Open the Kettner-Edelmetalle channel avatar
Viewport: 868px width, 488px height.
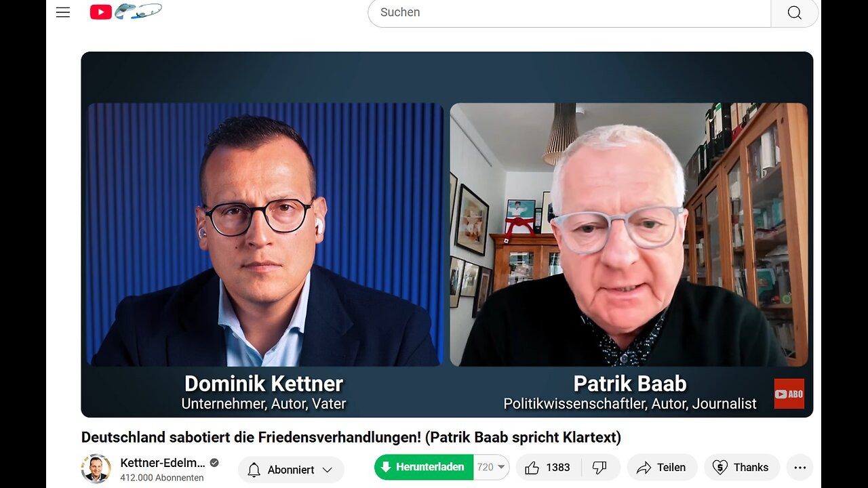(96, 468)
